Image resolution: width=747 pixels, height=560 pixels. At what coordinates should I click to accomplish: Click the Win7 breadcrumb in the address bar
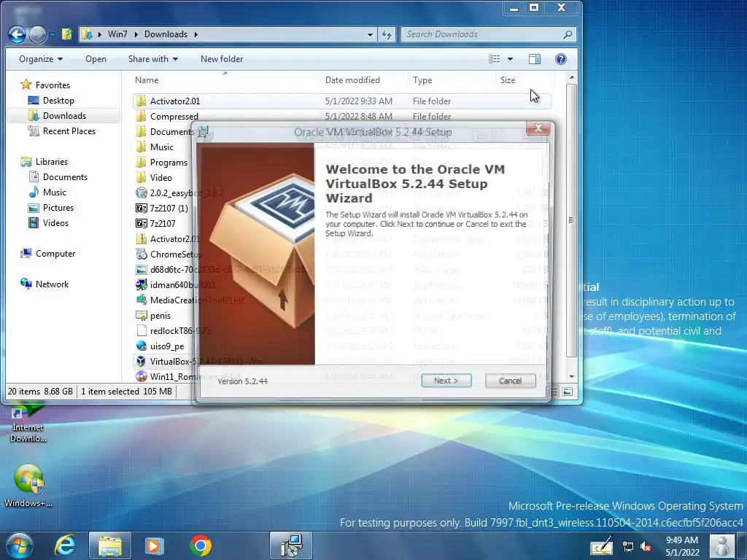(117, 34)
